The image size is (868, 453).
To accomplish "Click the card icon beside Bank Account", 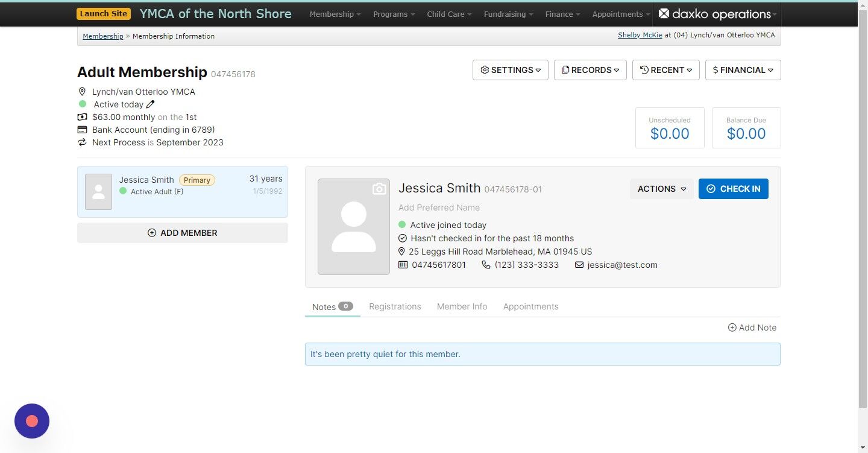I will (x=83, y=130).
